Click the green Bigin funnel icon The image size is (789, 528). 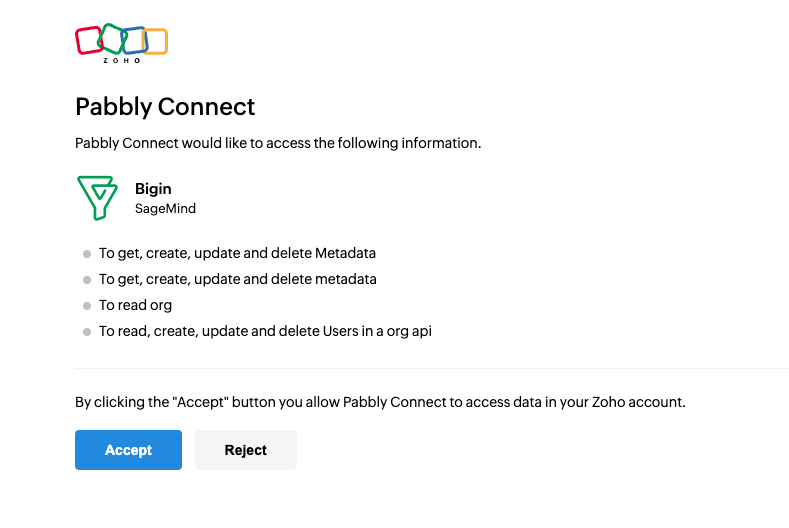pos(97,198)
